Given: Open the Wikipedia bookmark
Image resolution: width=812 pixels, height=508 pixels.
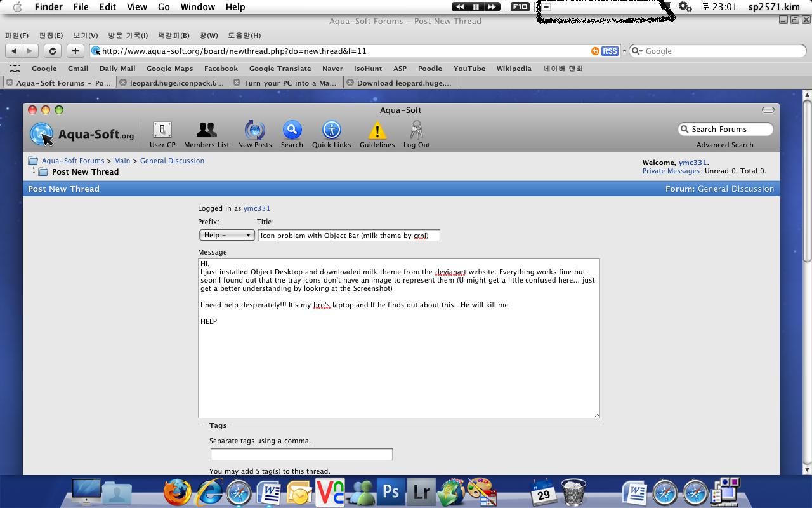Looking at the screenshot, I should pyautogui.click(x=514, y=69).
